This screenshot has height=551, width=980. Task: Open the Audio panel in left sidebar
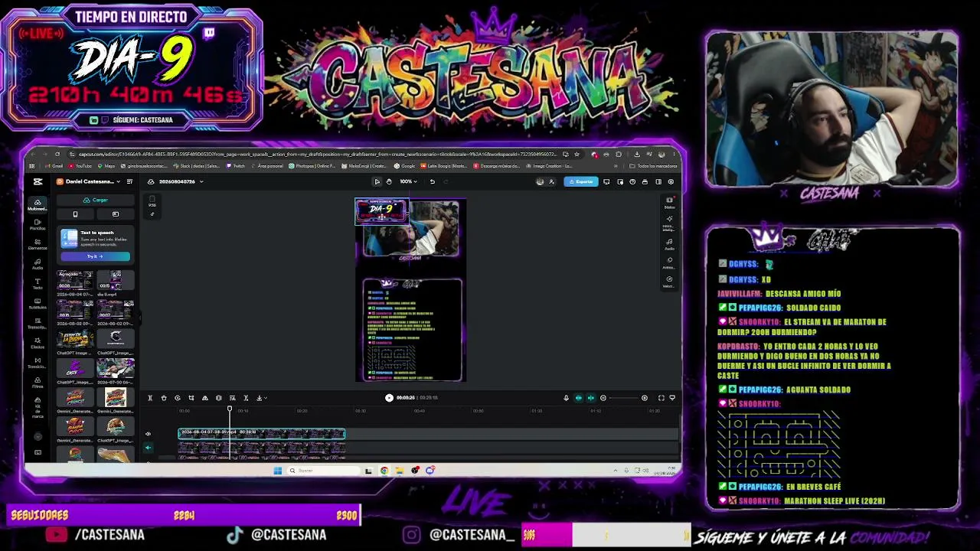click(37, 264)
